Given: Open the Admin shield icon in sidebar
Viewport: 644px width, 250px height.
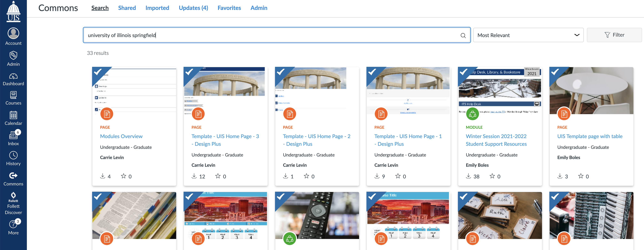Looking at the screenshot, I should pos(13,59).
